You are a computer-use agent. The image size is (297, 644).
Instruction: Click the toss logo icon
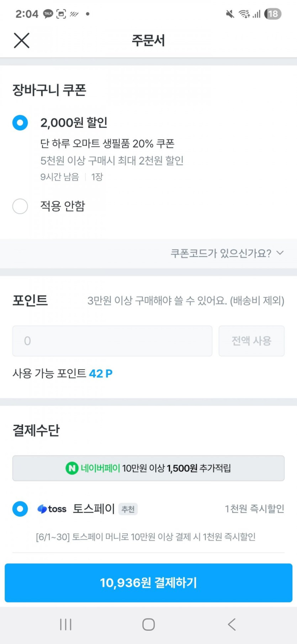tap(52, 509)
